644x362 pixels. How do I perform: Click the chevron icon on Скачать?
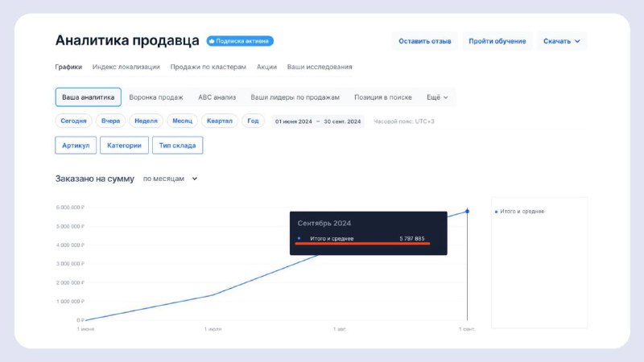click(x=577, y=41)
